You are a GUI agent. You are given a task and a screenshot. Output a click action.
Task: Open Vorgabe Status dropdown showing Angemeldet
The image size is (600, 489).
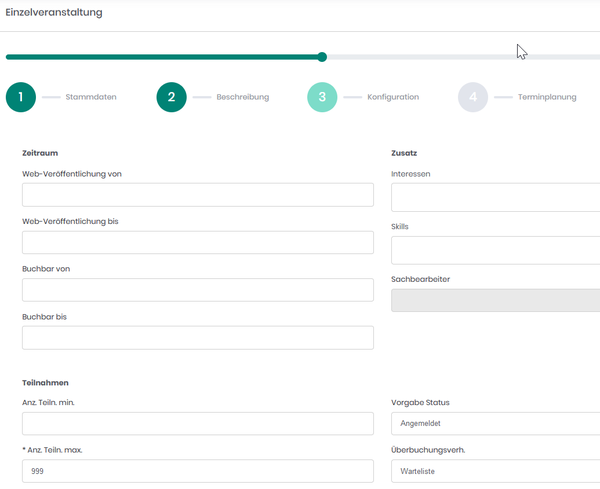pos(496,424)
